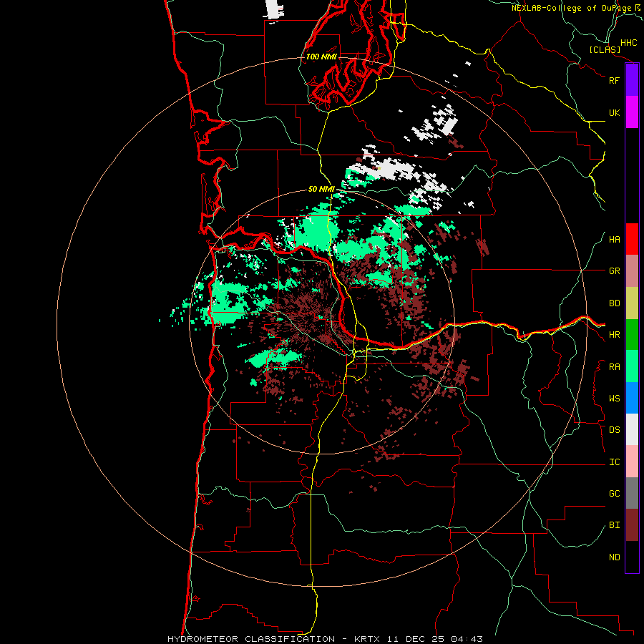
Task: Click the HR dark green legend swatch
Action: (x=632, y=335)
